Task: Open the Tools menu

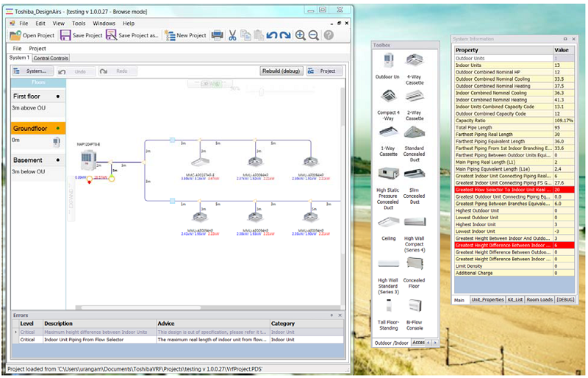Action: tap(79, 24)
